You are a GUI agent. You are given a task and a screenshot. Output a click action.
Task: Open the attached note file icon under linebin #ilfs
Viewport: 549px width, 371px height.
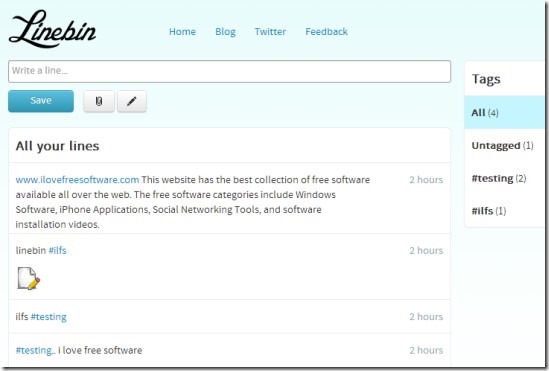28,278
